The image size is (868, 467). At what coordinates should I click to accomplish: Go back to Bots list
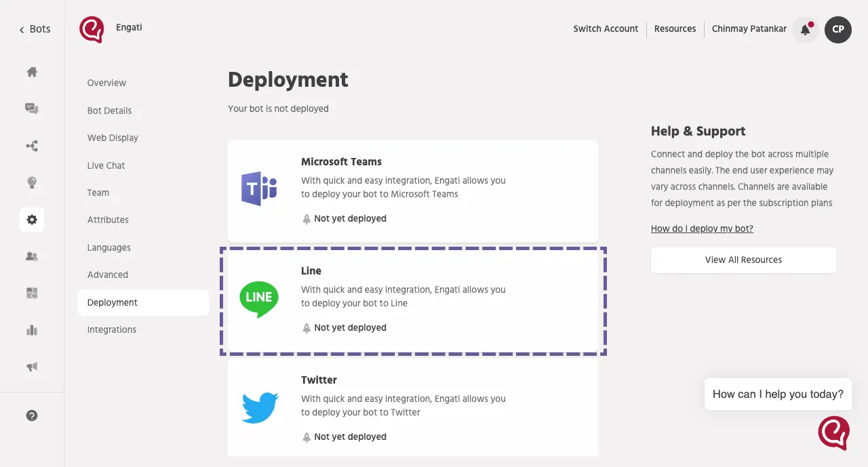(x=35, y=29)
